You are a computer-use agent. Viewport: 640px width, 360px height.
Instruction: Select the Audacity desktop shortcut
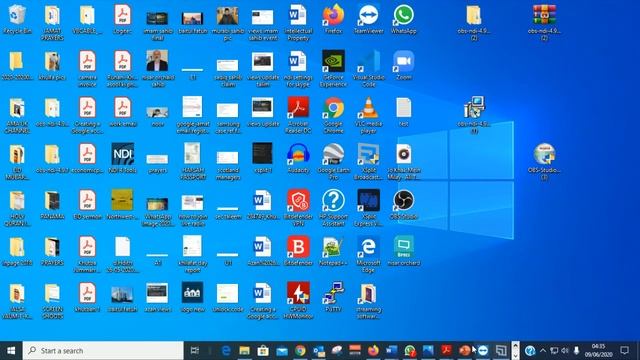tap(298, 158)
